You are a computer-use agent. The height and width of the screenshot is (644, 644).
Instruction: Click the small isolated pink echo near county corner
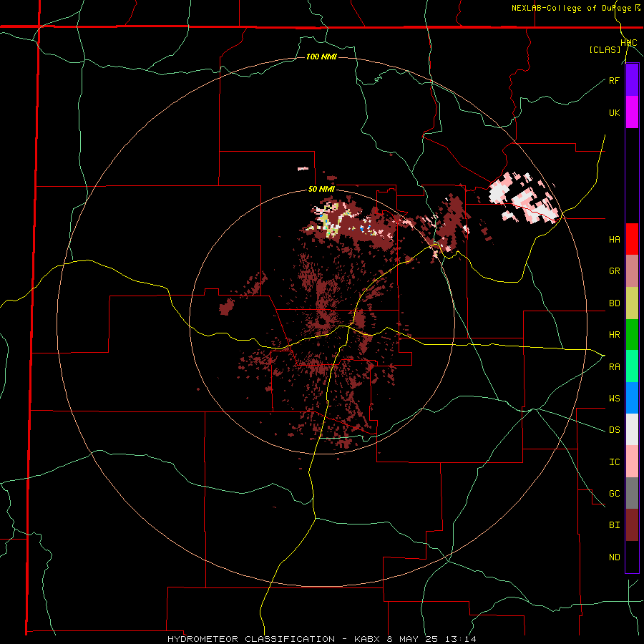(x=303, y=168)
